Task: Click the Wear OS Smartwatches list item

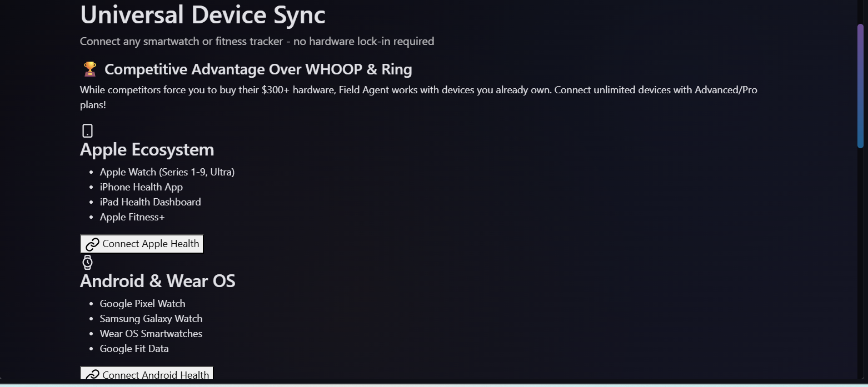Action: point(151,334)
